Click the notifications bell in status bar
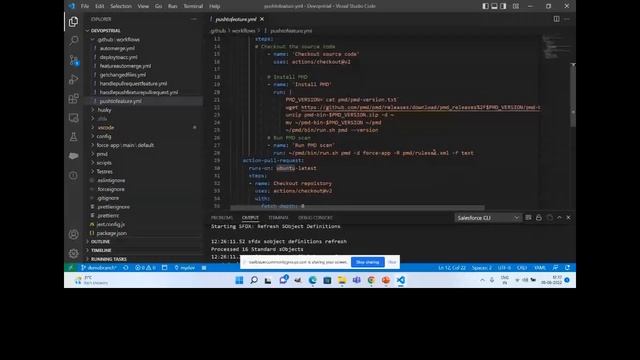Image resolution: width=640 pixels, height=360 pixels. (x=567, y=268)
